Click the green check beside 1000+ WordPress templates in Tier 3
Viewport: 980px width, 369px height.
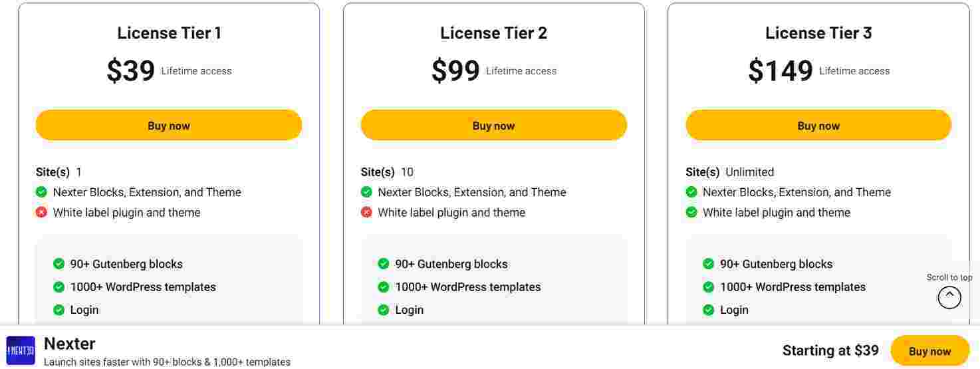coord(709,287)
